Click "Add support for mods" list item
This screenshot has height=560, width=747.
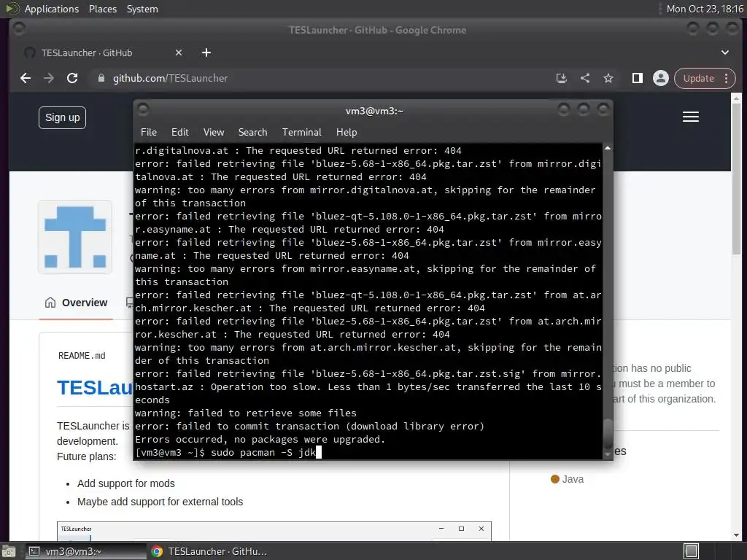pos(125,483)
